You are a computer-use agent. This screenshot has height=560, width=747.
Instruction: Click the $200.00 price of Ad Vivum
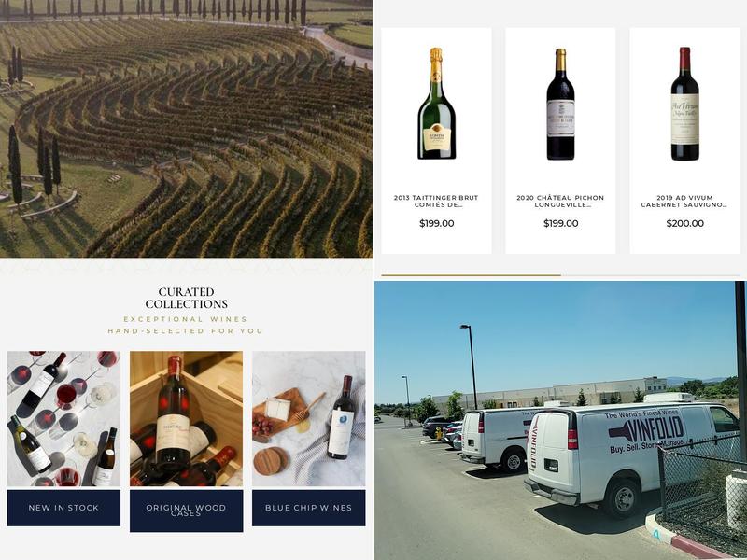pyautogui.click(x=685, y=223)
